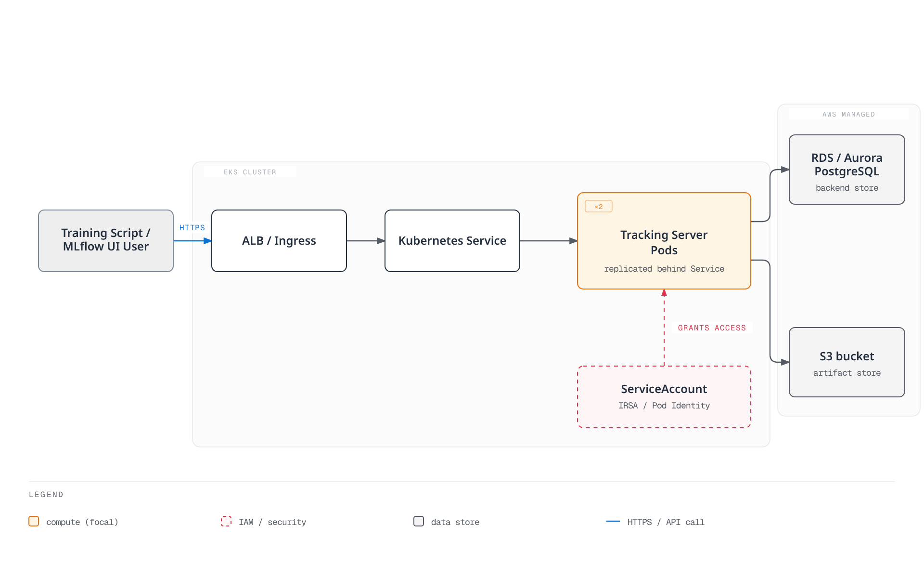Click 'IRSA / Pod Identity' subtitle
The image size is (924, 578).
(664, 406)
